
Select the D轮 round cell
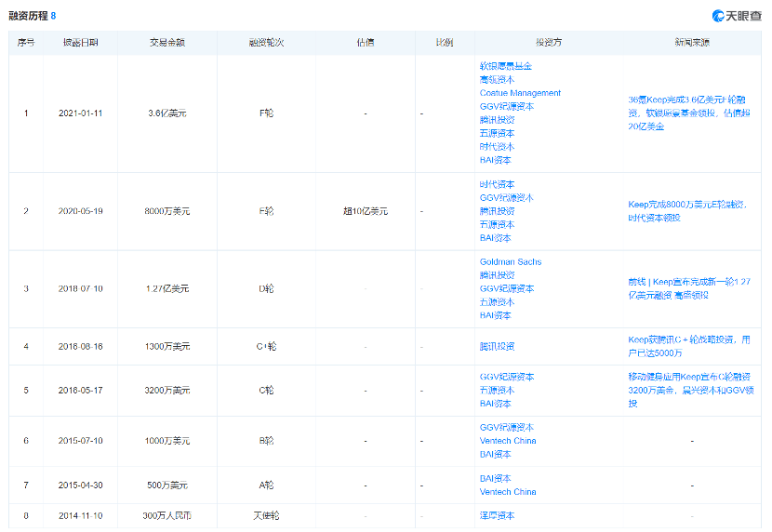(266, 288)
